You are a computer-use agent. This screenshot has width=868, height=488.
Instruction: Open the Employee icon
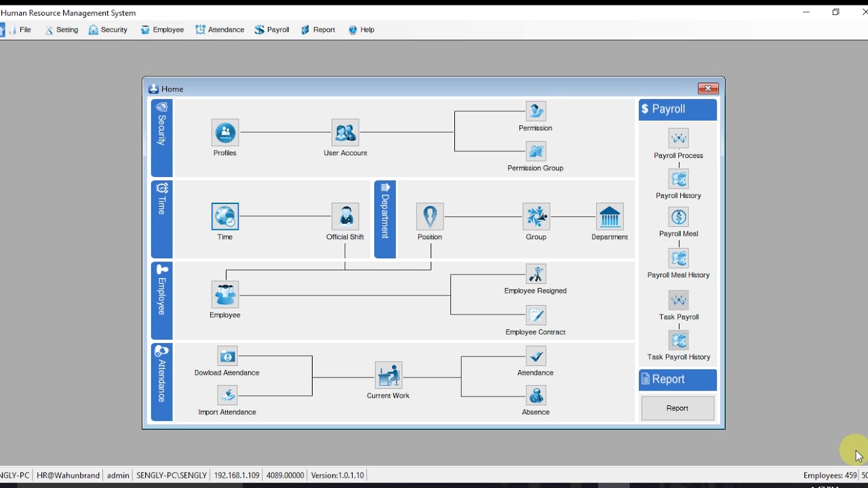225,295
